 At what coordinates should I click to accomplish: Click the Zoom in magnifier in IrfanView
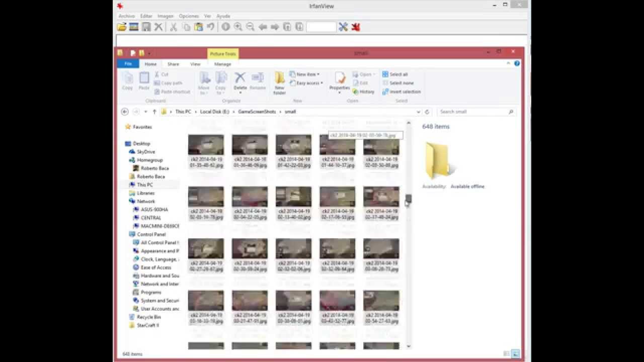[238, 27]
